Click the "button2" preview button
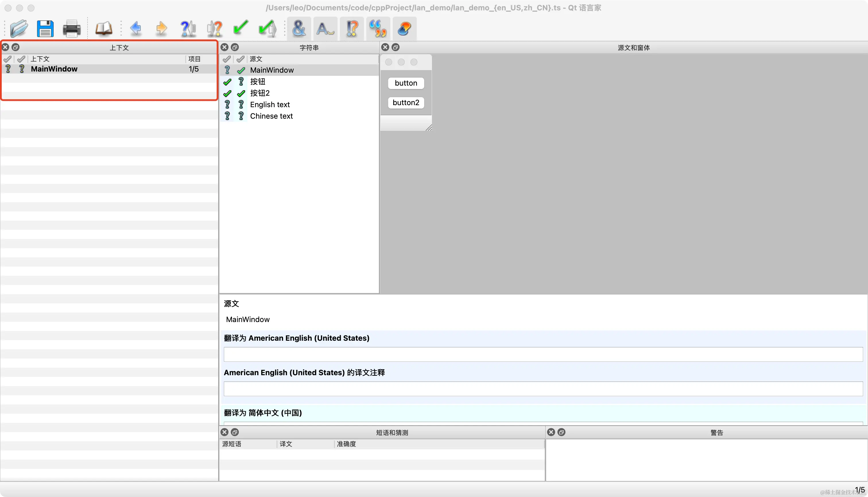The image size is (868, 497). (x=406, y=102)
